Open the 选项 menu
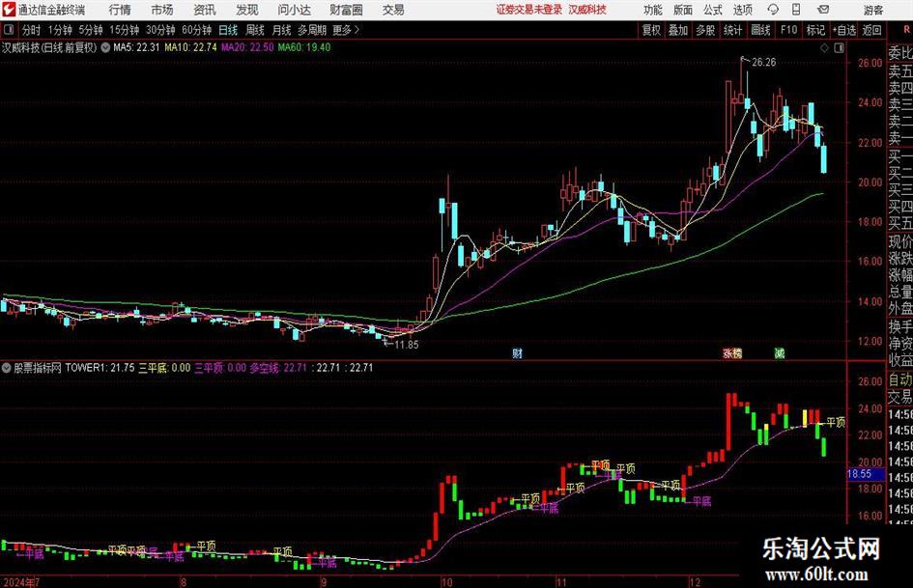The image size is (913, 588). pyautogui.click(x=742, y=10)
